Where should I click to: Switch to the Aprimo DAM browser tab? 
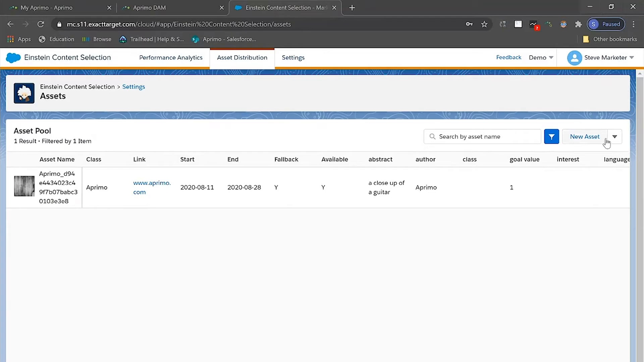pos(173,8)
